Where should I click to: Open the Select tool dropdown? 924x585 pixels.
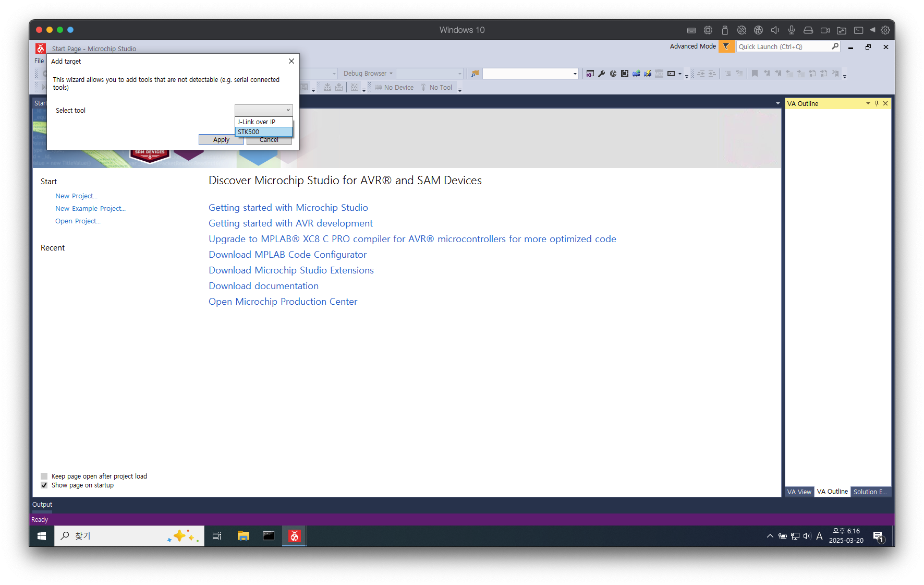(264, 110)
